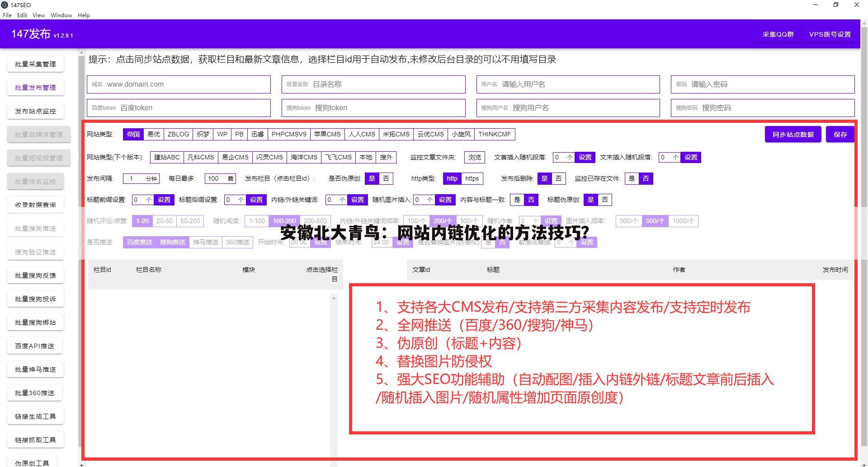Click the 域名 input field
The height and width of the screenshot is (467, 868).
(179, 84)
